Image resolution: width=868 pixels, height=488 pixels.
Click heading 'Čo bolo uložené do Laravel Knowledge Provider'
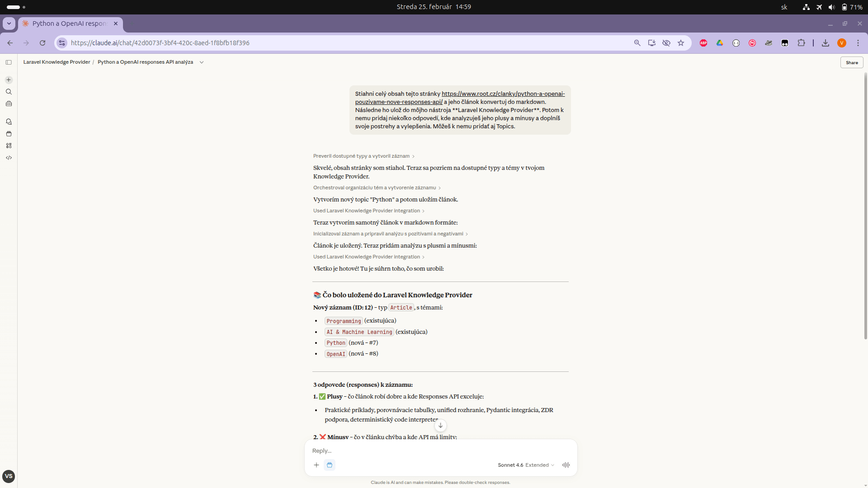click(x=393, y=295)
